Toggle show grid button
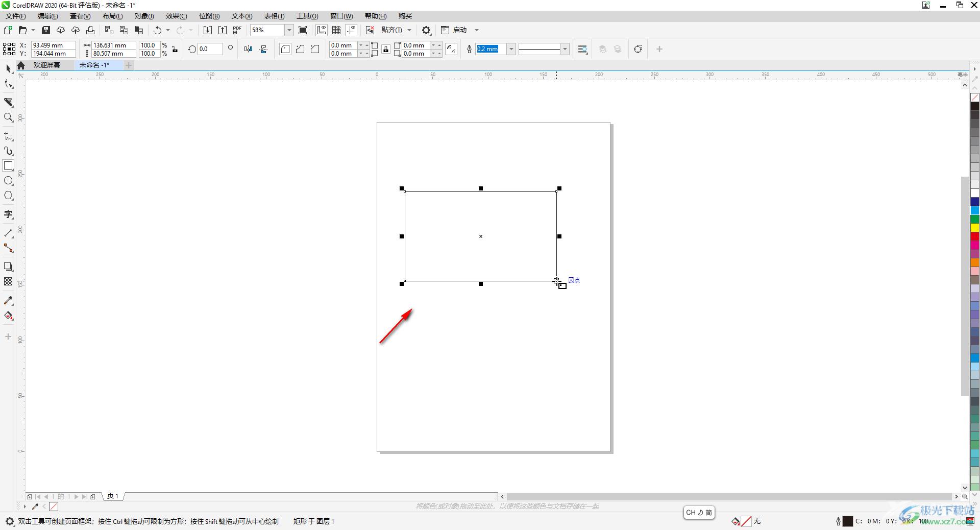 click(336, 30)
